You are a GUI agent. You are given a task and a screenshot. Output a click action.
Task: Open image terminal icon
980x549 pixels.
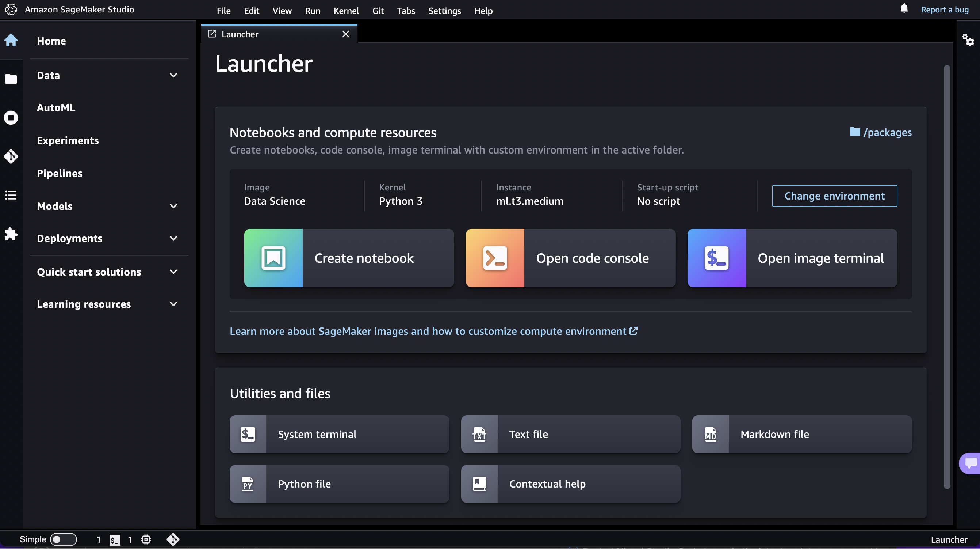(716, 257)
